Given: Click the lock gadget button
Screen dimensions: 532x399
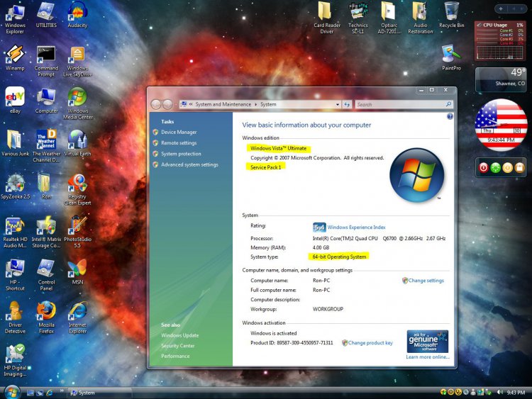Looking at the screenshot, I should (x=519, y=167).
